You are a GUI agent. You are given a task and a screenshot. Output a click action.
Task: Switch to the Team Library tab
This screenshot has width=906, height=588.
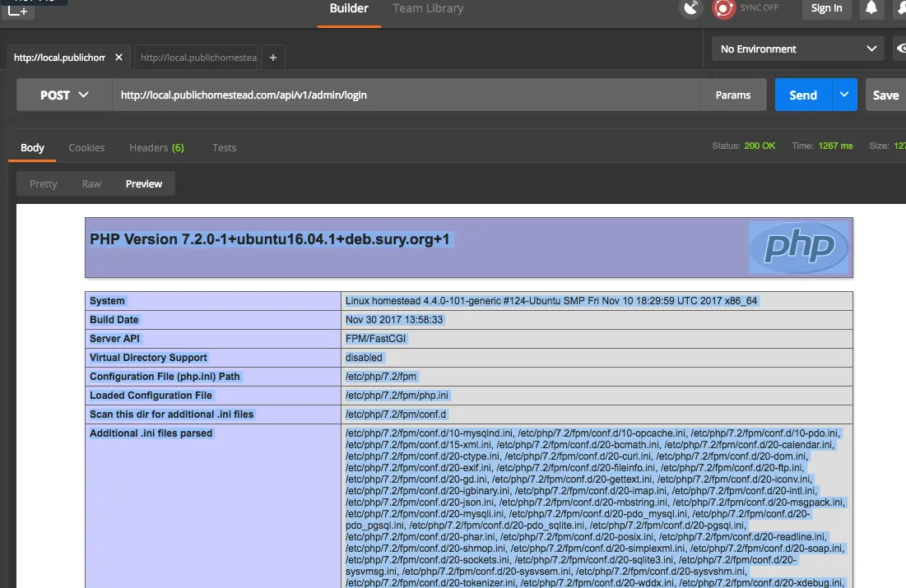[x=428, y=9]
